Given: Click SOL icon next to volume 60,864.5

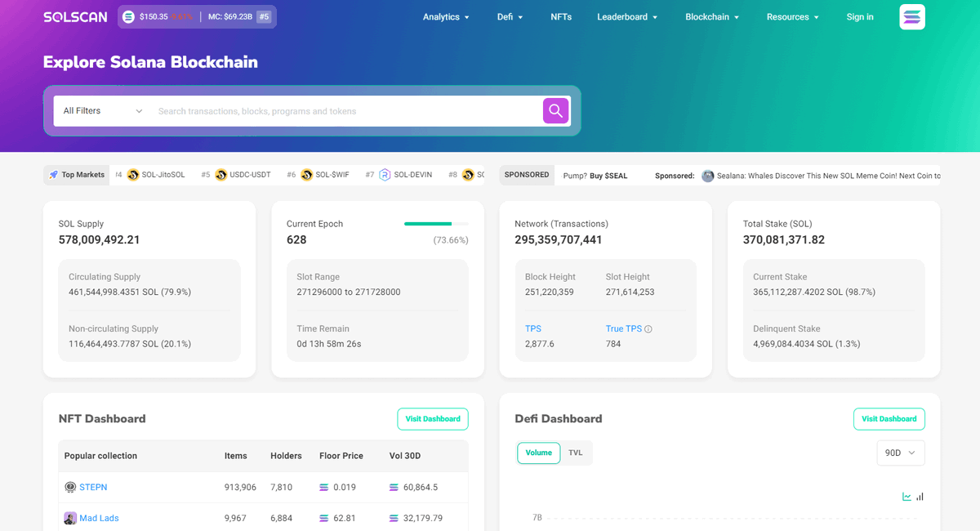Looking at the screenshot, I should [x=394, y=488].
